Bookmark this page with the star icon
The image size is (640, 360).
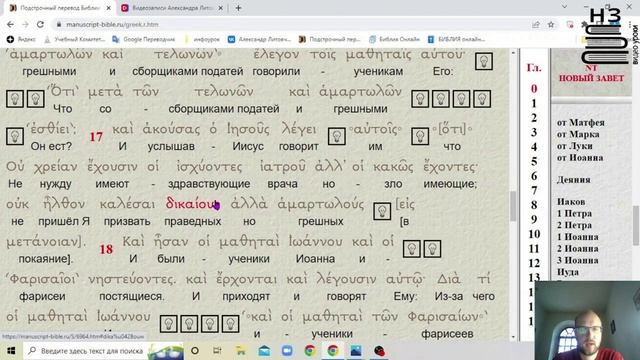tap(551, 24)
